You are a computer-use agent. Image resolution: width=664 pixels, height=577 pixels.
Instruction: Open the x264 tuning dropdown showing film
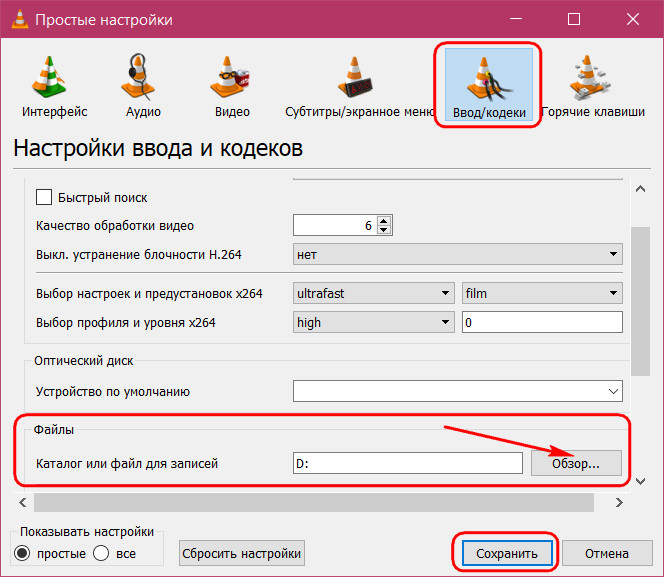tap(542, 293)
